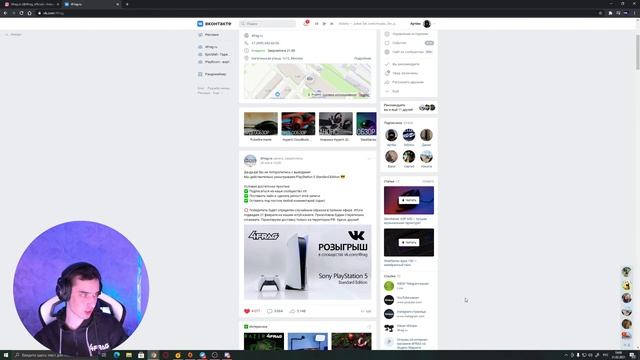Open a new browser tab

(127, 4)
